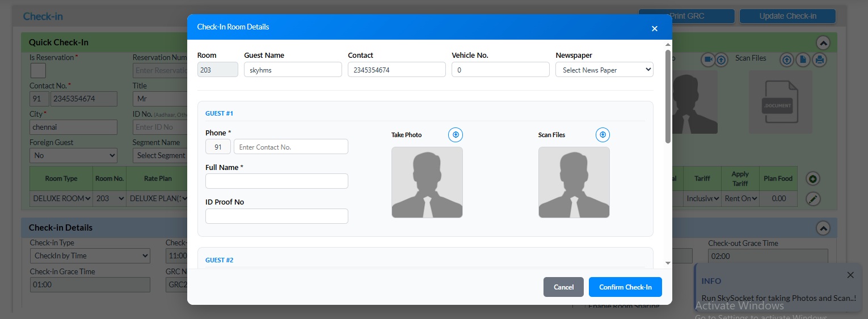This screenshot has width=868, height=319.
Task: Click the Take Photo upload icon for Guest #1
Action: tap(455, 135)
